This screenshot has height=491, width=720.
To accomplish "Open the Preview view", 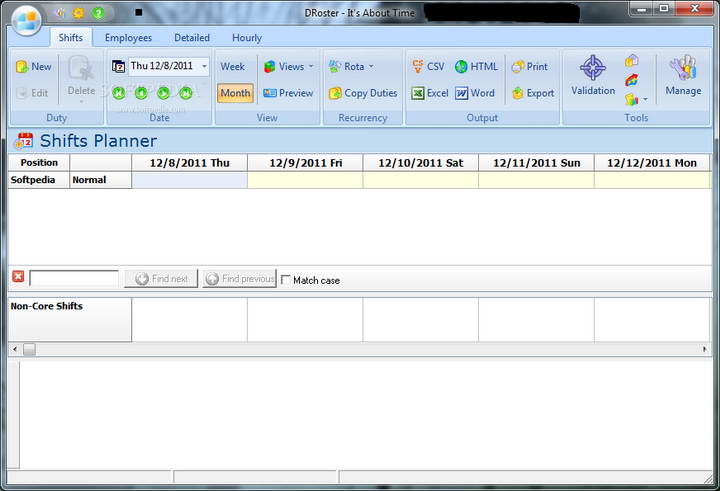I will point(288,93).
